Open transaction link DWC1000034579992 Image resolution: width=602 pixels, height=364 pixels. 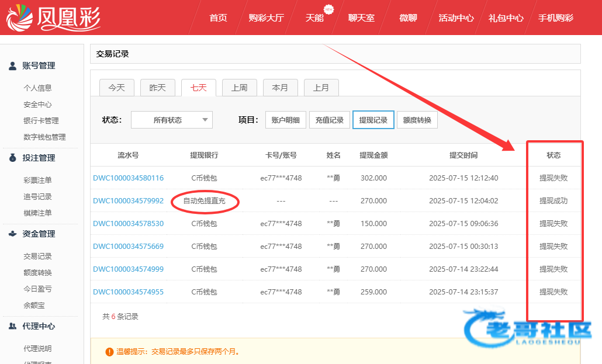point(128,201)
